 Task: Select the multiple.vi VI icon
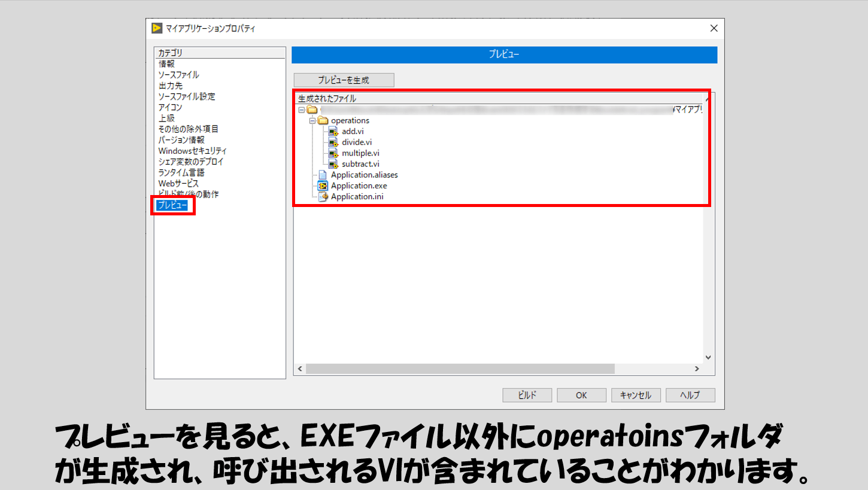click(x=333, y=153)
